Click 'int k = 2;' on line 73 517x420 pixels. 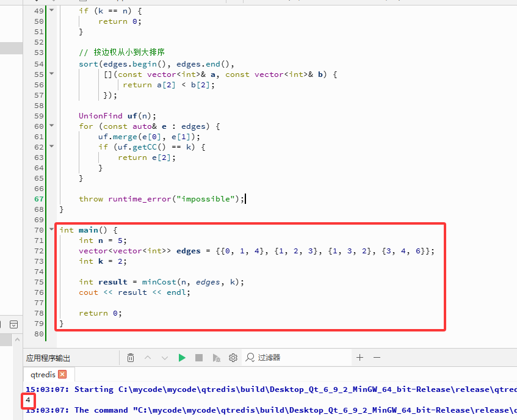pos(103,261)
